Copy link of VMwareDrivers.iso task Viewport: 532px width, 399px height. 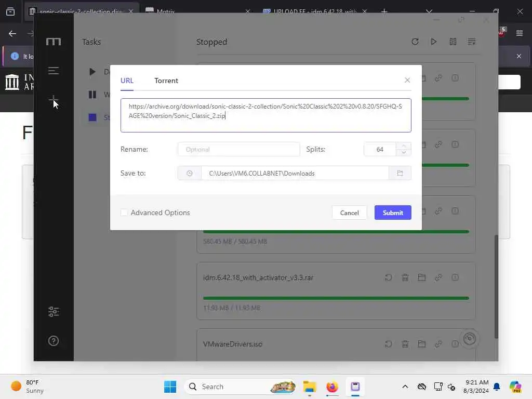point(438,344)
